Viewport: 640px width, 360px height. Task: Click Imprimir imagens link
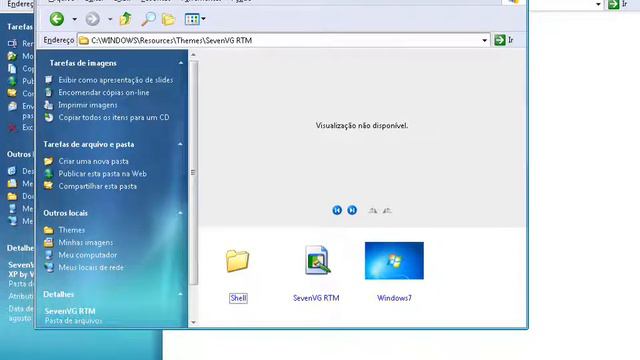pyautogui.click(x=88, y=105)
